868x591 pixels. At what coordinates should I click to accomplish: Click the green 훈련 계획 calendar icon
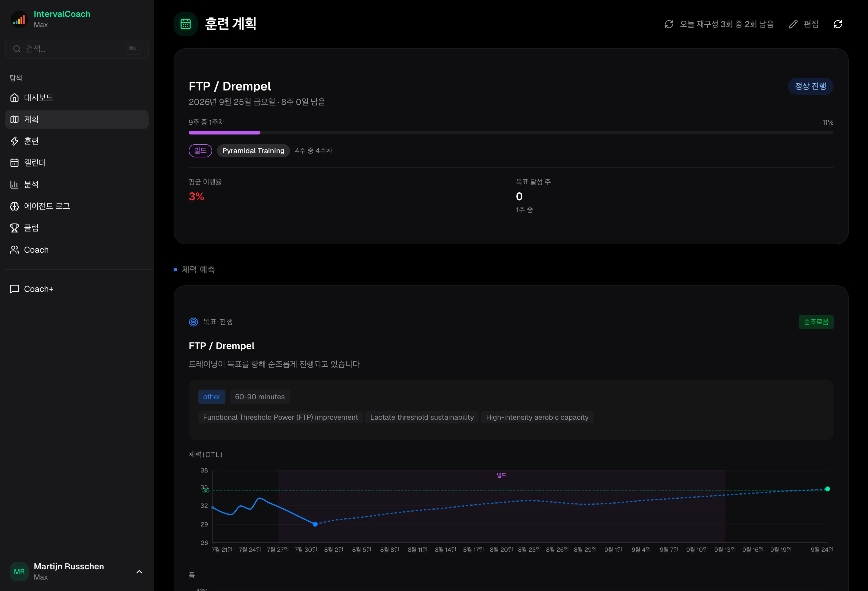[x=186, y=24]
